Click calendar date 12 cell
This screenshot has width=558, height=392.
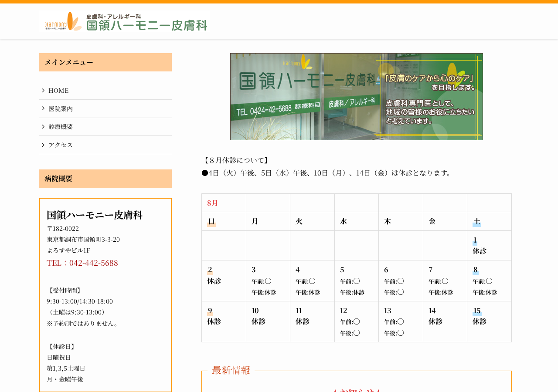pos(357,322)
